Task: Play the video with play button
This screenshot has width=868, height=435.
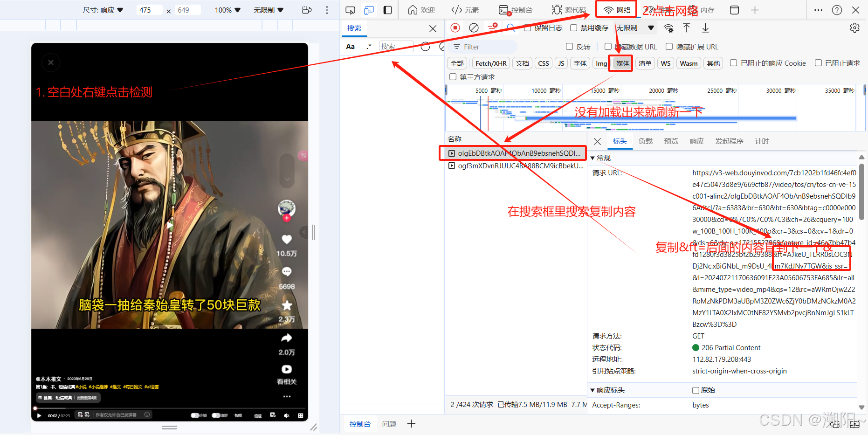Action: [39, 415]
